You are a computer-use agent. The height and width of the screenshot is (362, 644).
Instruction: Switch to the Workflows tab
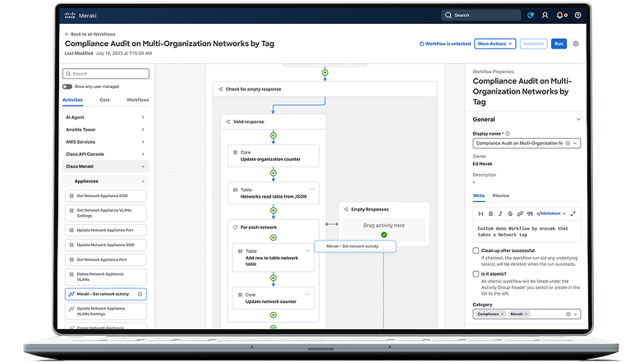pyautogui.click(x=137, y=99)
